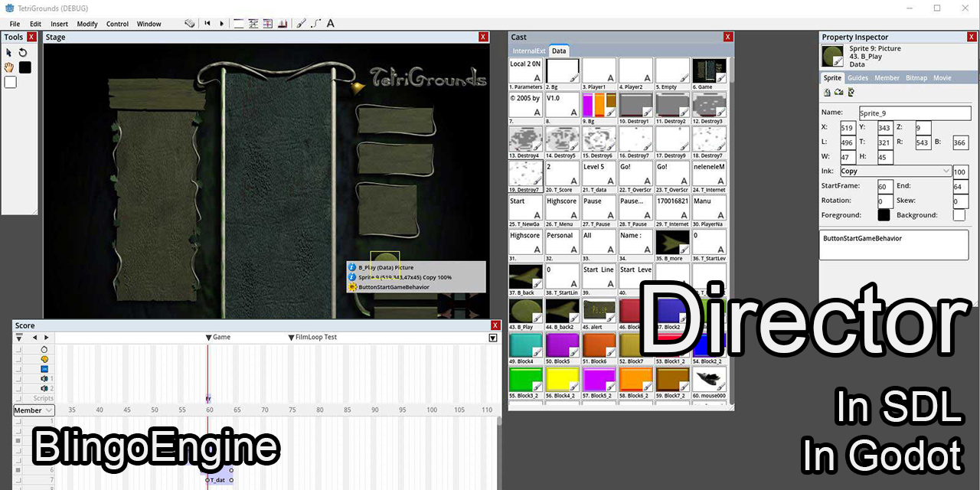Screen dimensions: 980x490
Task: Switch to the Bitmap tab
Action: 916,77
